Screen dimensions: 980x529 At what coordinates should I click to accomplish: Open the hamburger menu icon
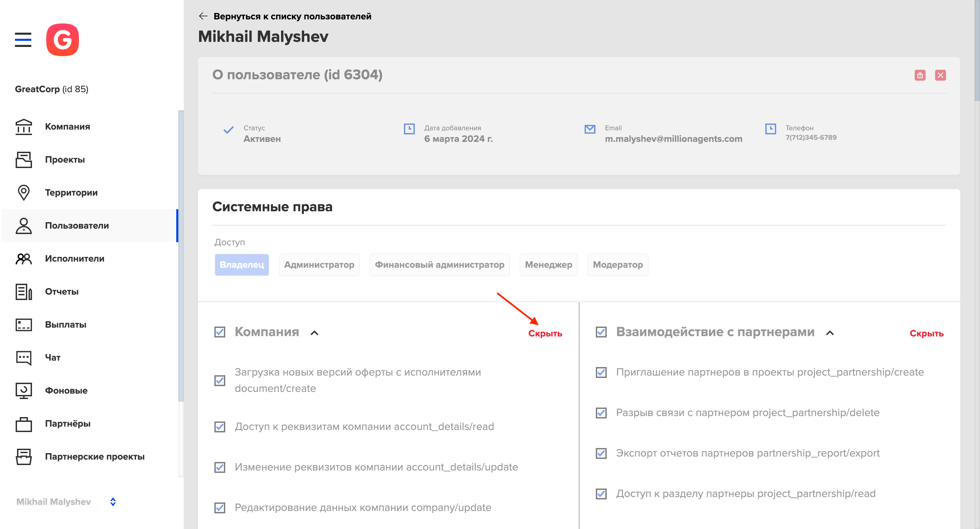pyautogui.click(x=23, y=39)
